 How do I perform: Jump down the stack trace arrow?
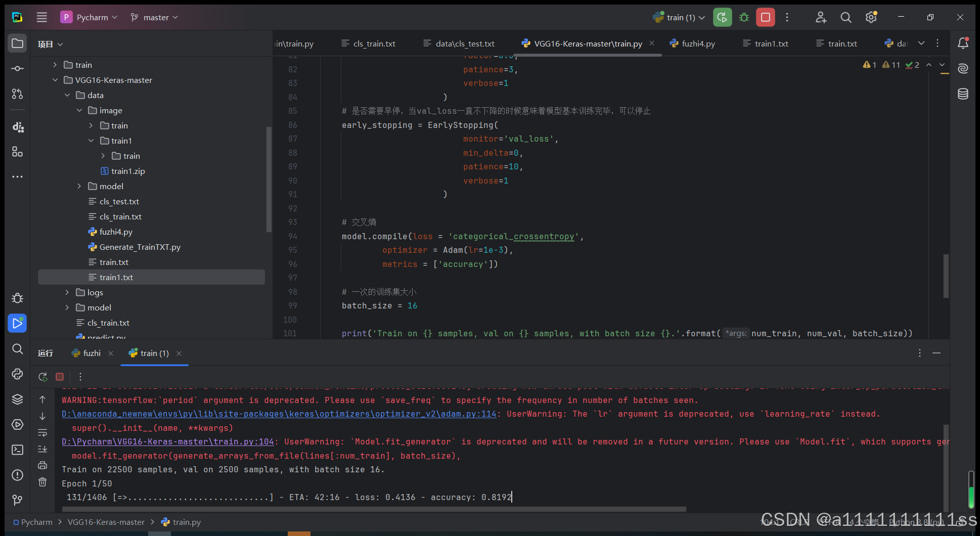tap(42, 416)
